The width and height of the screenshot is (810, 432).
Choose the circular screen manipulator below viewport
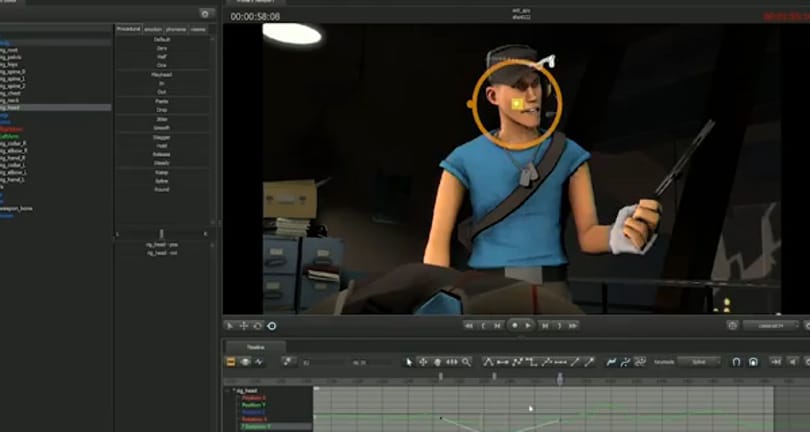[x=272, y=326]
